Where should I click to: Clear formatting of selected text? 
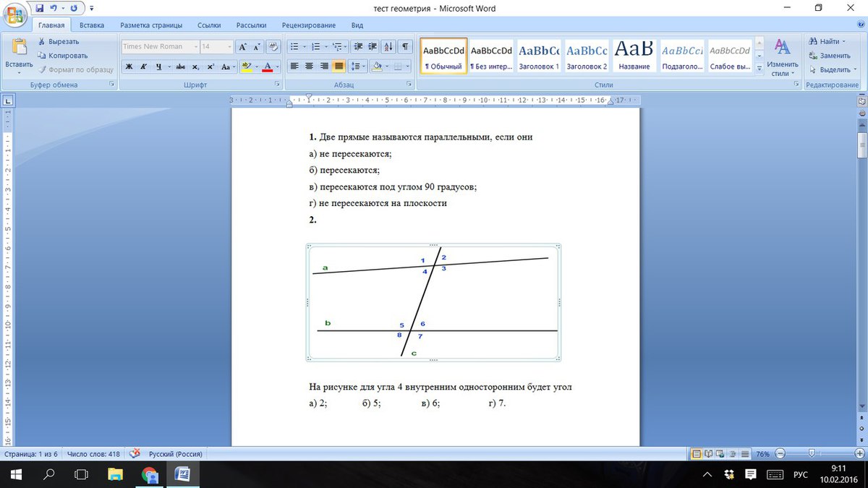point(273,46)
